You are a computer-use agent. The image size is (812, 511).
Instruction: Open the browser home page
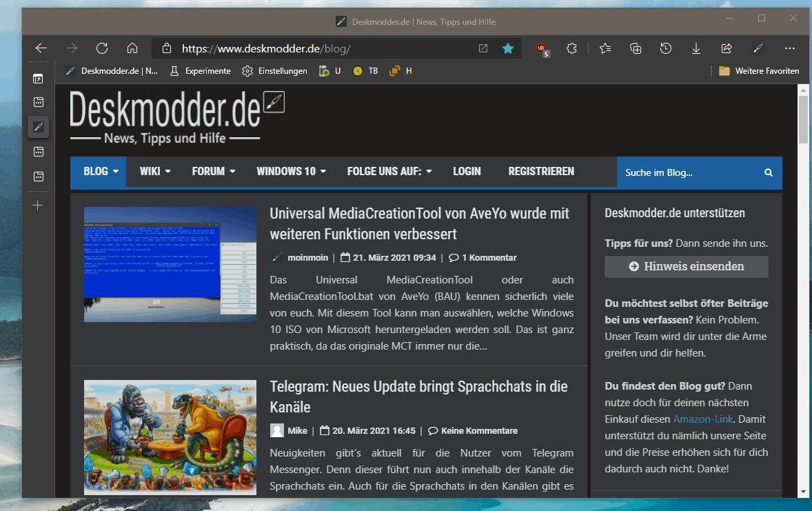tap(132, 48)
